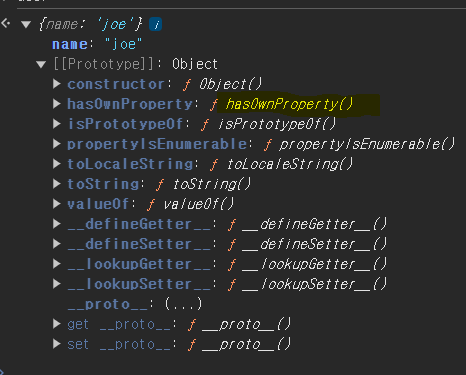Expand the __defineGetter__ property arrow
This screenshot has height=375, width=466.
57,224
